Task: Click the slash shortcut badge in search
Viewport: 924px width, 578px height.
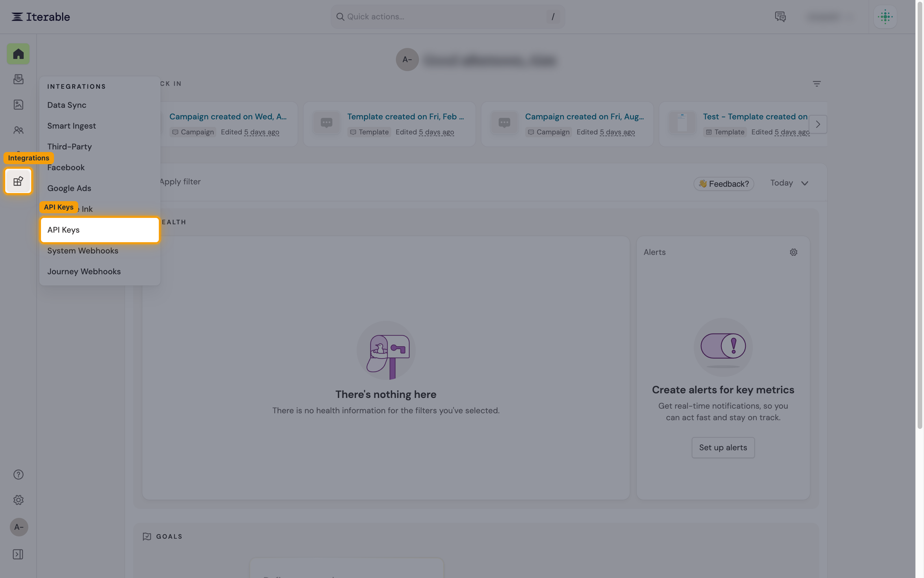Action: click(553, 17)
